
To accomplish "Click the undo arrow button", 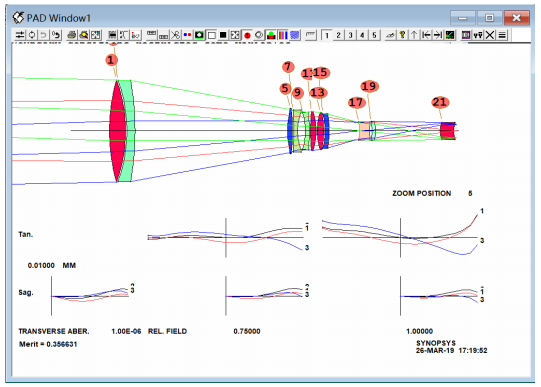I will [43, 35].
